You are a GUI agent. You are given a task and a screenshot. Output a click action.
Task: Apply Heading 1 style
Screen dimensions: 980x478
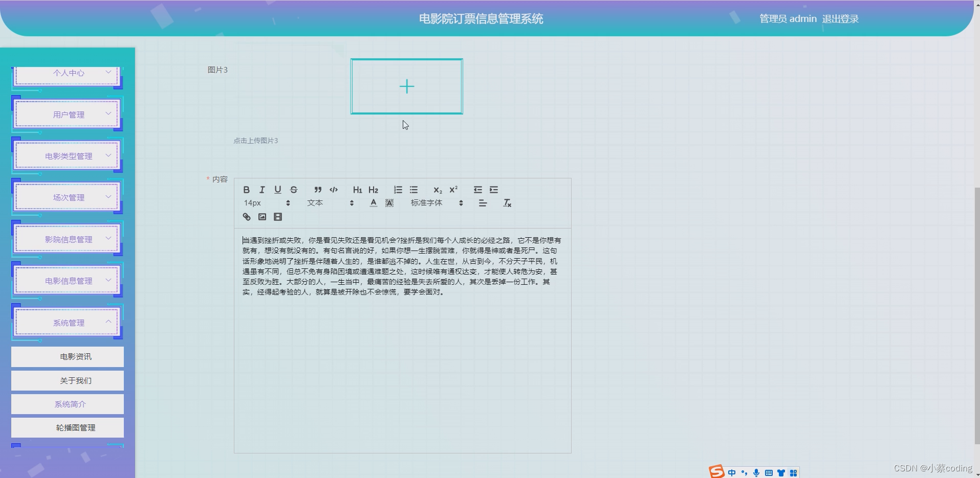357,190
